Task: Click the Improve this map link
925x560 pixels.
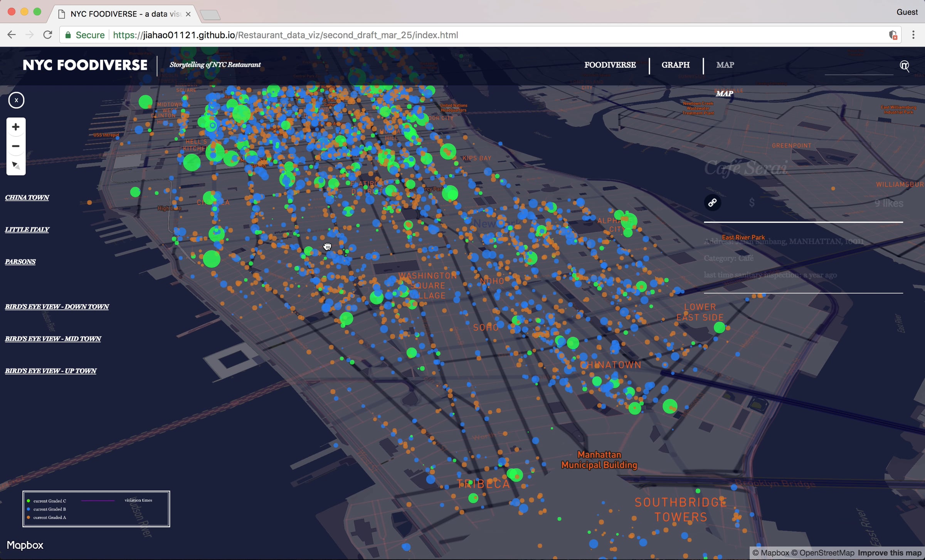Action: 890,553
